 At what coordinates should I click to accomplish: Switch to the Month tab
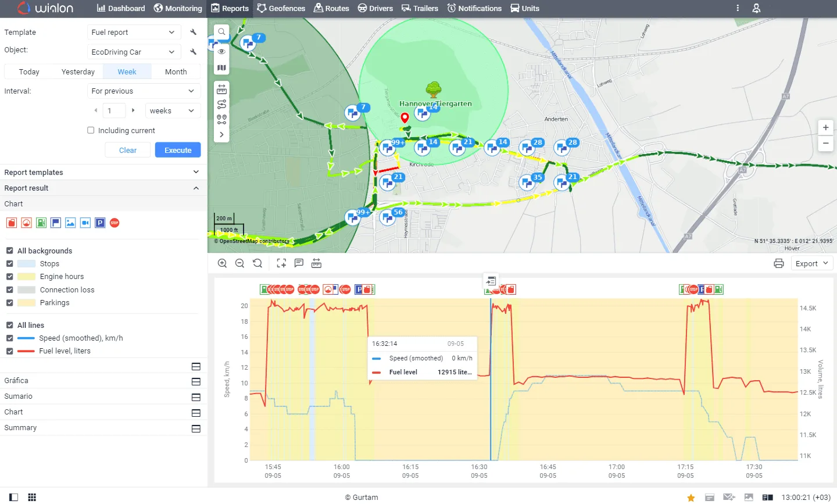tap(176, 72)
